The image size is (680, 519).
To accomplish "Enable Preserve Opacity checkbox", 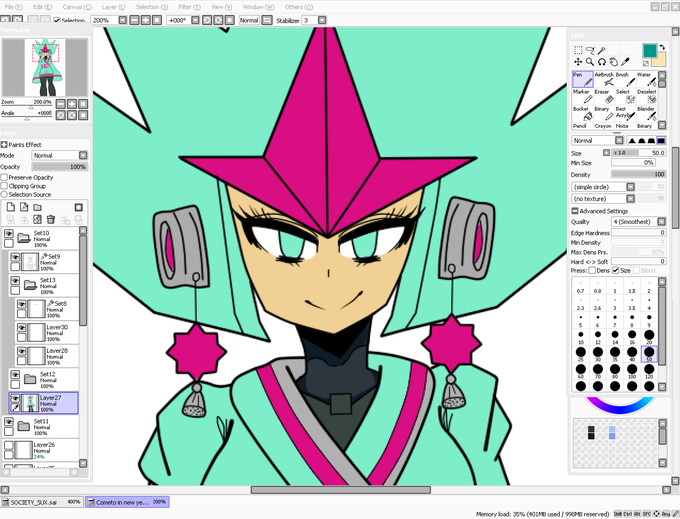I will pos(4,177).
